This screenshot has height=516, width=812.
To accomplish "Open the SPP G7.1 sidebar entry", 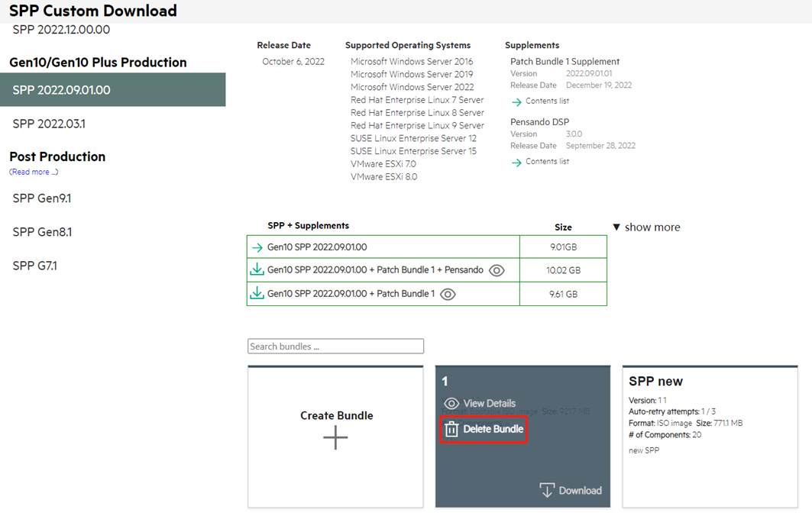I will [35, 266].
